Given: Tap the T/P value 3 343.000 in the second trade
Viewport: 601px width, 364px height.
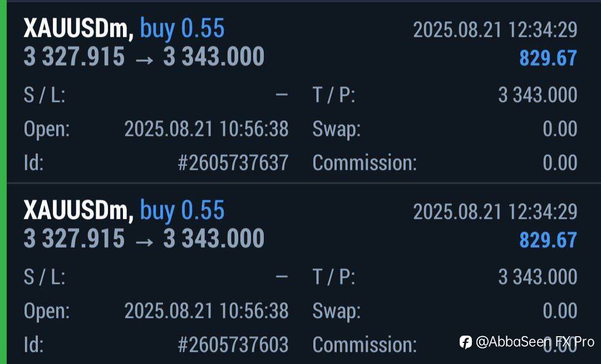Looking at the screenshot, I should tap(537, 277).
